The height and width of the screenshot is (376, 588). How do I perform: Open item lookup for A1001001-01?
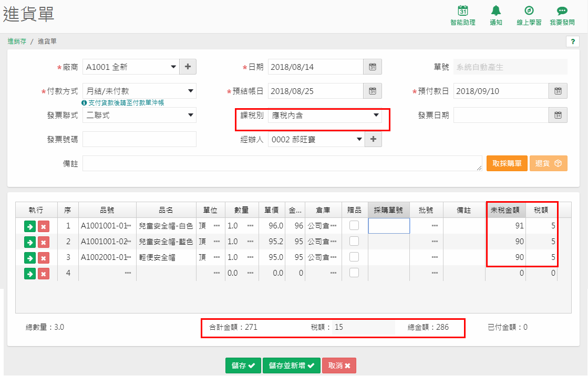coord(129,226)
